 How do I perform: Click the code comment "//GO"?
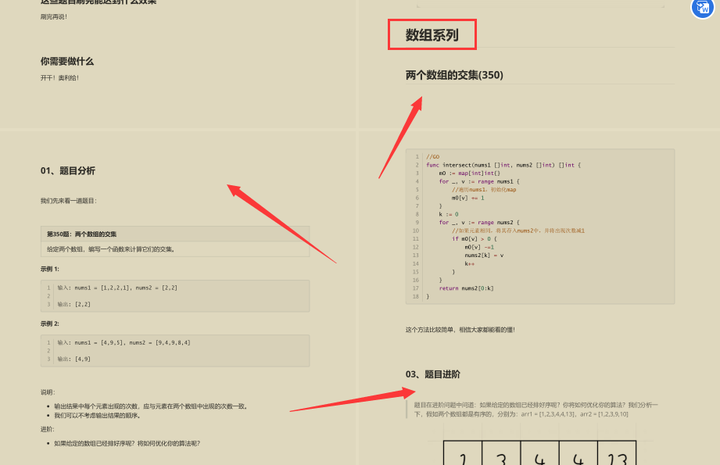point(433,157)
